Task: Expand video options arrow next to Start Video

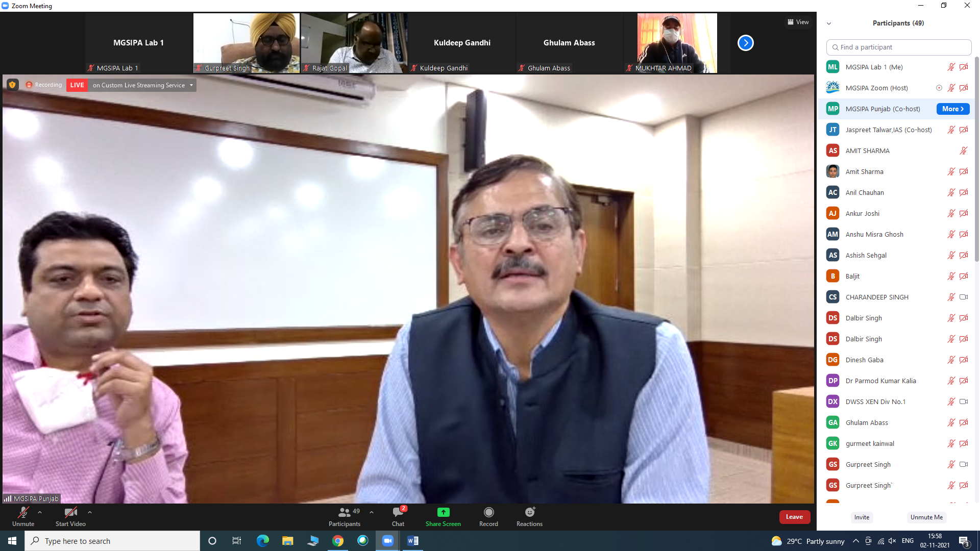Action: (x=90, y=512)
